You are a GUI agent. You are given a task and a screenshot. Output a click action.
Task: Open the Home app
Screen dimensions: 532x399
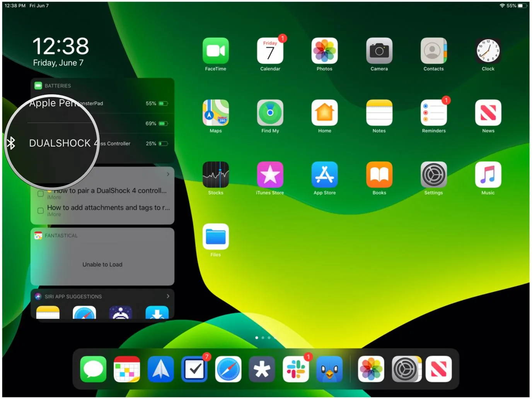tap(324, 113)
